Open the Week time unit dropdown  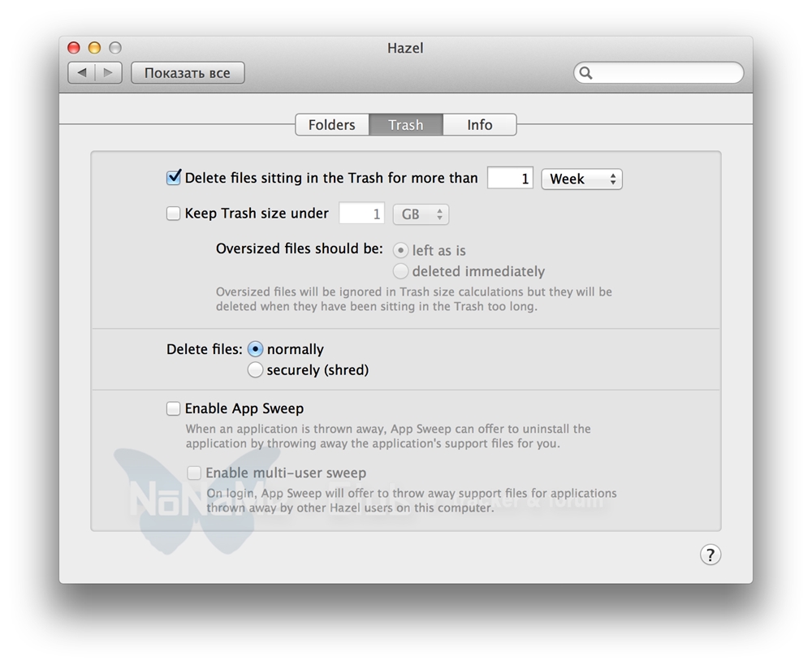(x=581, y=179)
